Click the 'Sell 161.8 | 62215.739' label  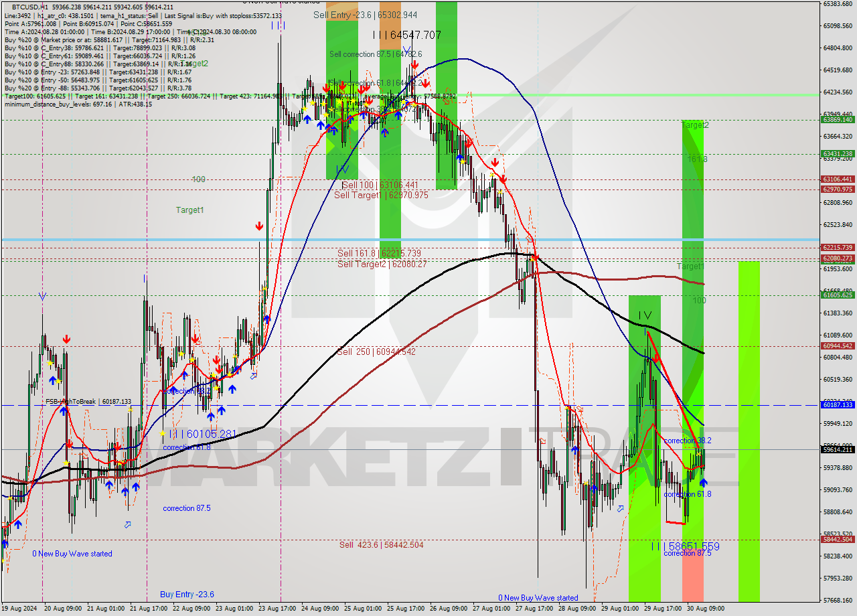[380, 253]
